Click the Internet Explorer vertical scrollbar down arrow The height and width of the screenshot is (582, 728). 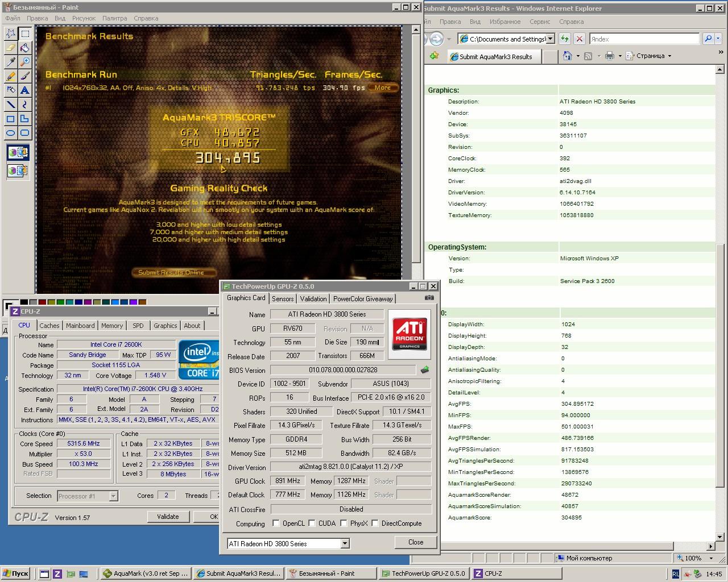[x=720, y=537]
